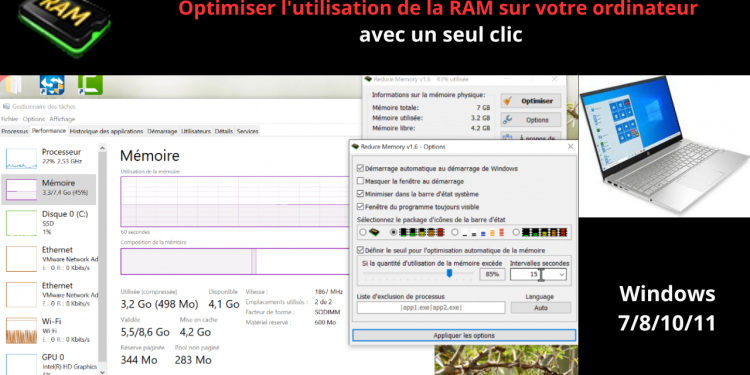Open Options from Reduce Memory main window
This screenshot has width=750, height=375.
(530, 120)
